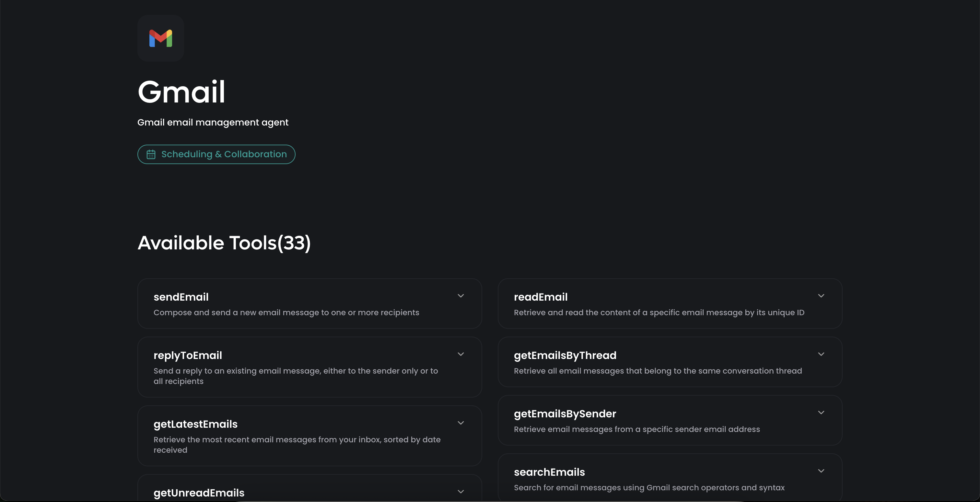Screen dimensions: 980x502
Task: Expand the getUnreadEmails chevron arrow
Action: 460,492
